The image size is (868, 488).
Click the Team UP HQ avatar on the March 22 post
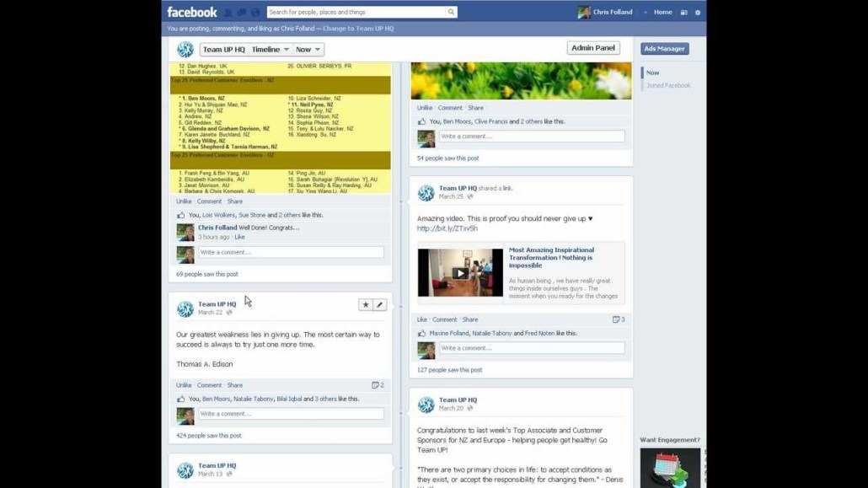pos(185,308)
